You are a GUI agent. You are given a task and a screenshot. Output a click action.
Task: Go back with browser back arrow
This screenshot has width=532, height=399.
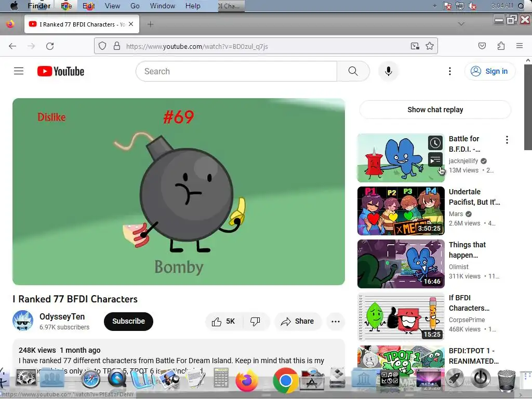[12, 46]
